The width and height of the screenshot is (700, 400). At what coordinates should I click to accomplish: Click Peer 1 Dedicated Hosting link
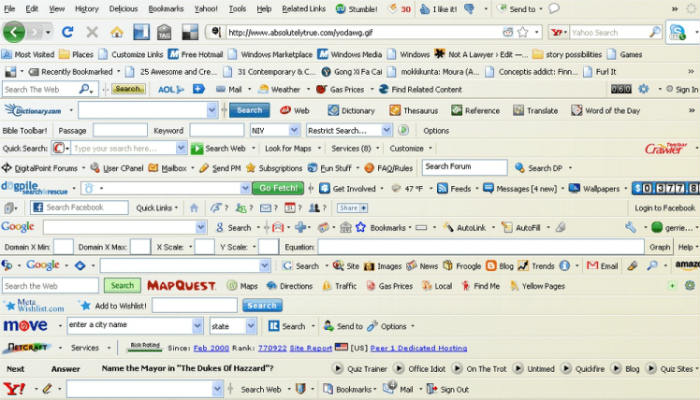click(418, 348)
